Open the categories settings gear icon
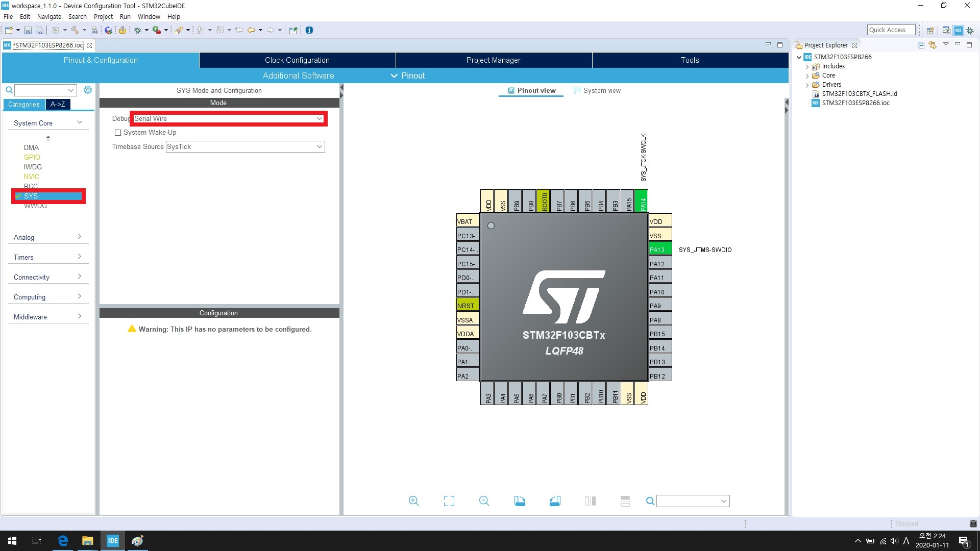980x551 pixels. pos(88,90)
